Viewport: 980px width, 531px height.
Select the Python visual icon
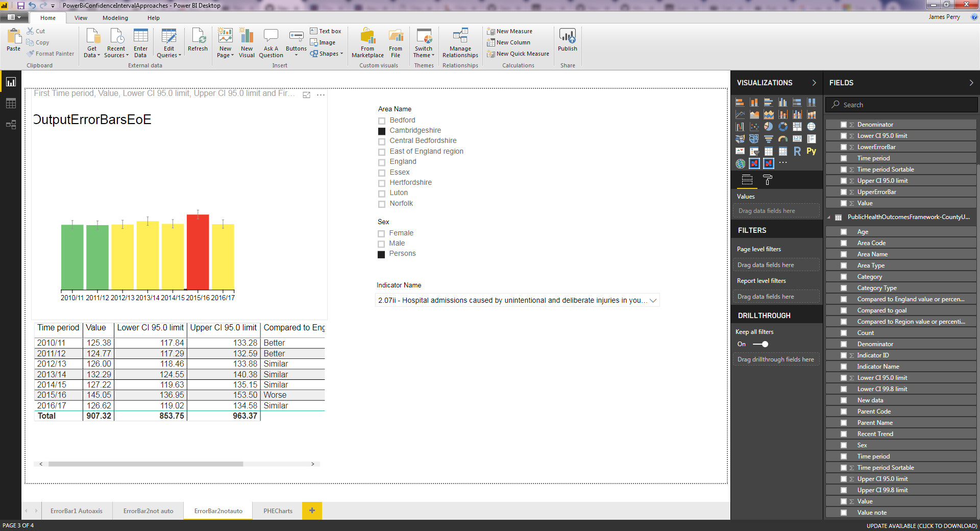[812, 151]
